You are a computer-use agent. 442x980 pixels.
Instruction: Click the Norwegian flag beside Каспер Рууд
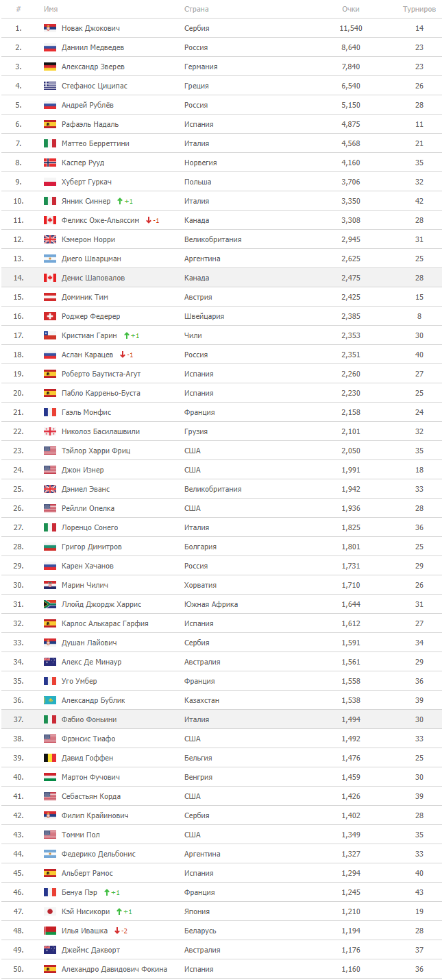[49, 163]
